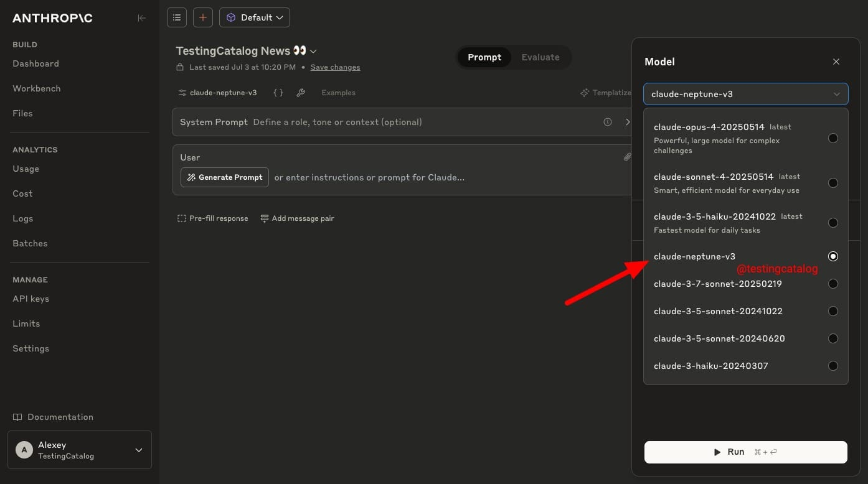Open the Cost analytics page

click(x=22, y=193)
